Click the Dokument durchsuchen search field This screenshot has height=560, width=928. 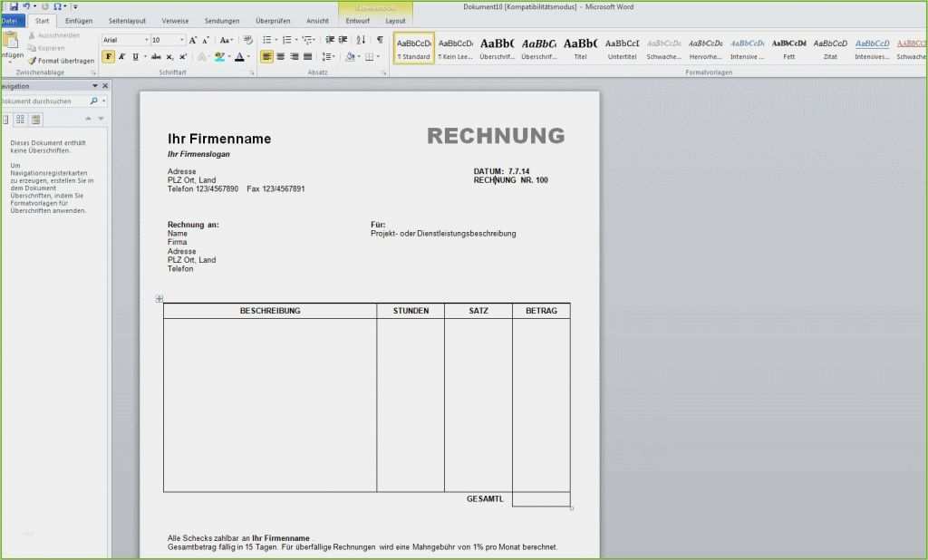45,101
